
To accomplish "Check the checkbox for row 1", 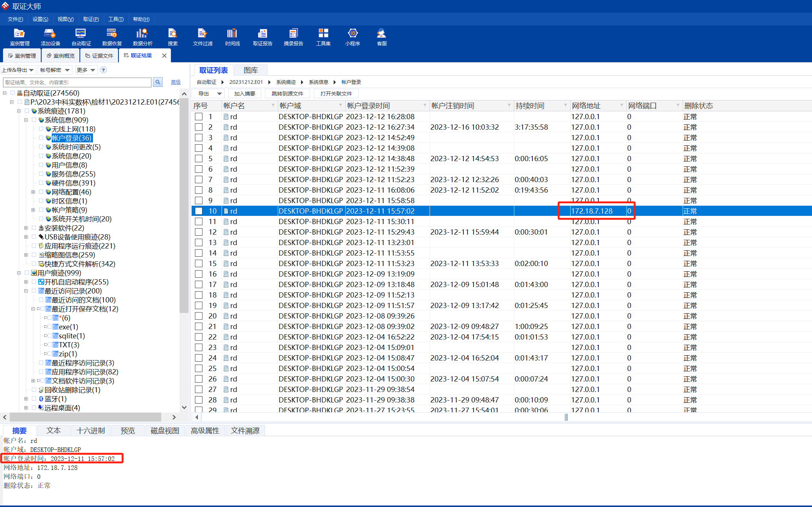I will coord(199,117).
